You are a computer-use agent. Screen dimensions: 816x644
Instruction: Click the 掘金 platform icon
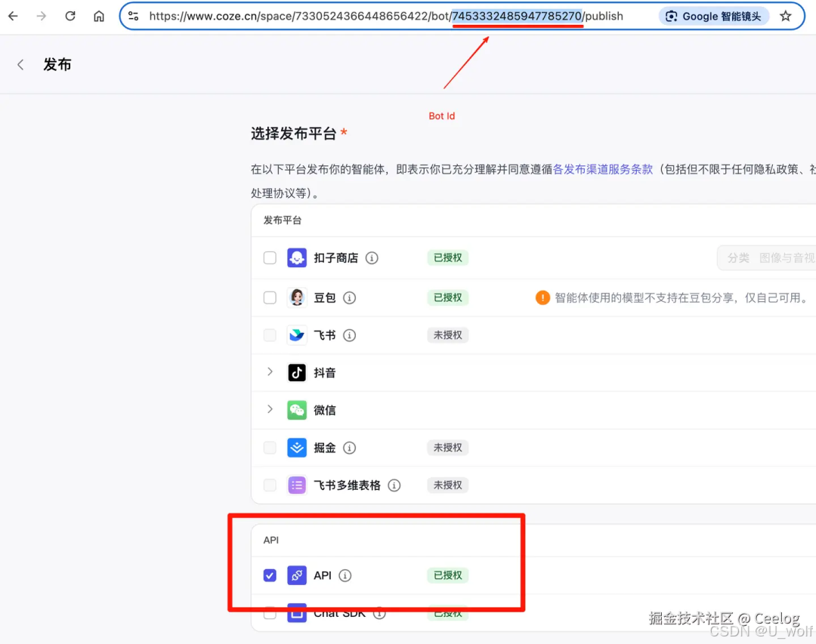click(x=297, y=448)
